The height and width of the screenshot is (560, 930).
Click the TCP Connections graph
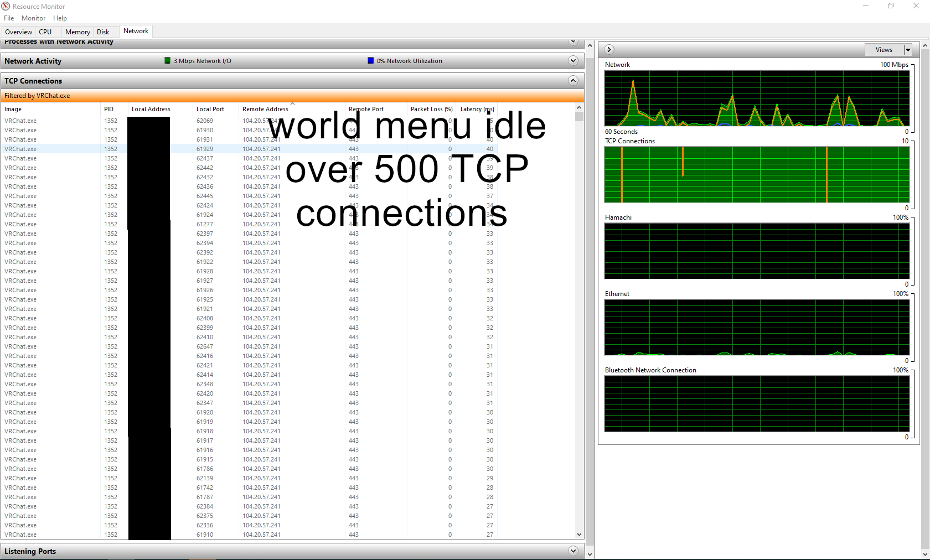pyautogui.click(x=757, y=175)
